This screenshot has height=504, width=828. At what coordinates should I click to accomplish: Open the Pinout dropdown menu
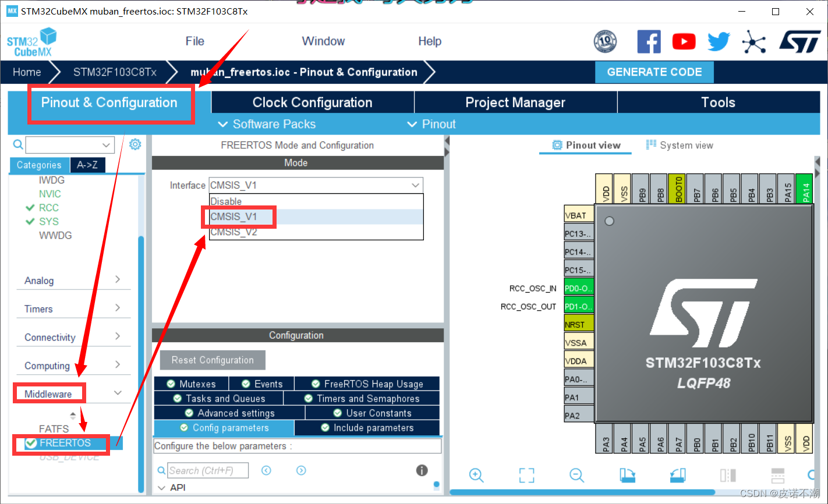431,124
